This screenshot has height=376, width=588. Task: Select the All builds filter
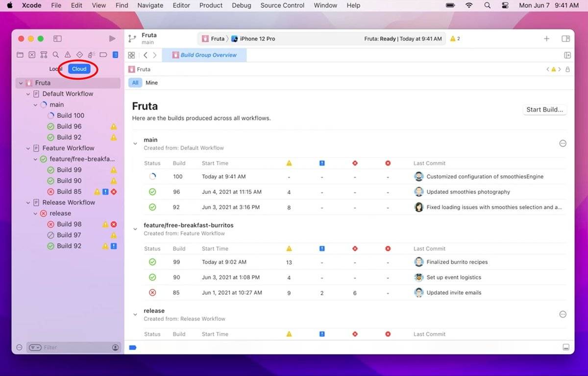135,83
